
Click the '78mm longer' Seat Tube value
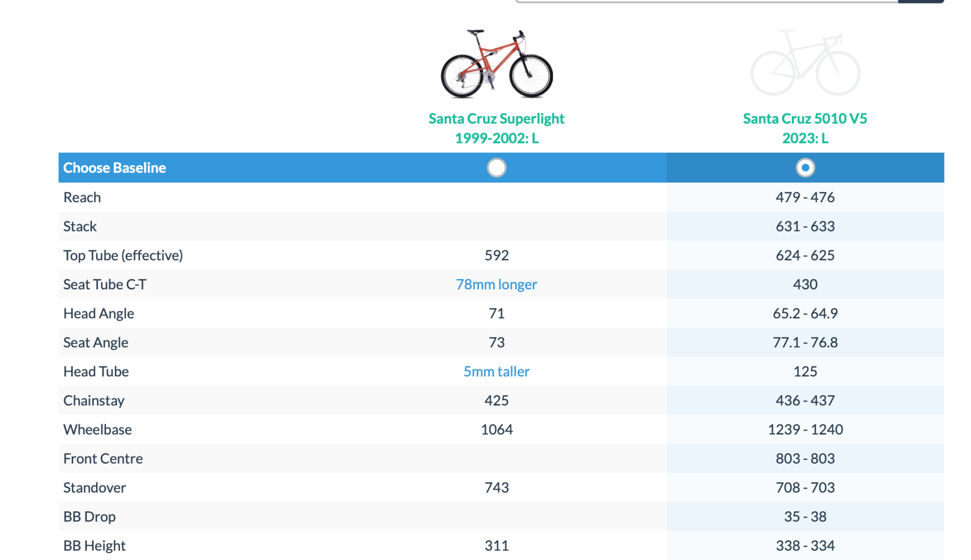pyautogui.click(x=496, y=284)
